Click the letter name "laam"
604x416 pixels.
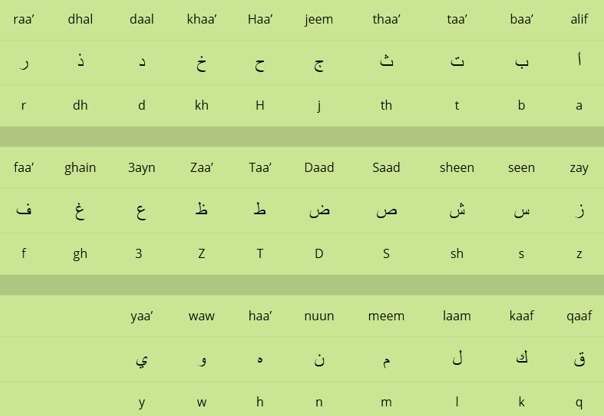(457, 316)
